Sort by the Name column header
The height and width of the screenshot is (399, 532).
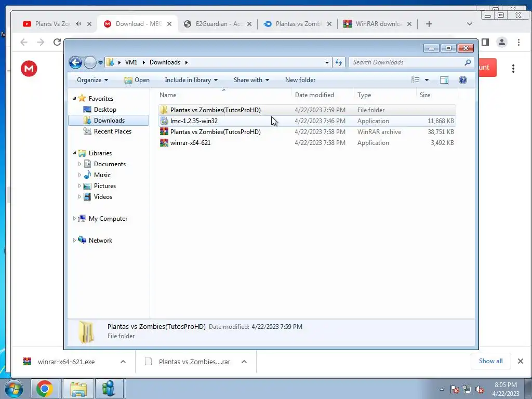click(224, 95)
